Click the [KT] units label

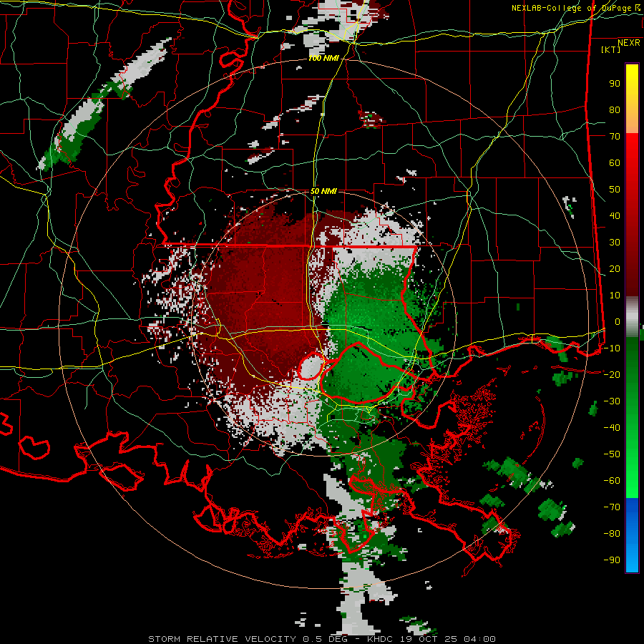point(611,49)
